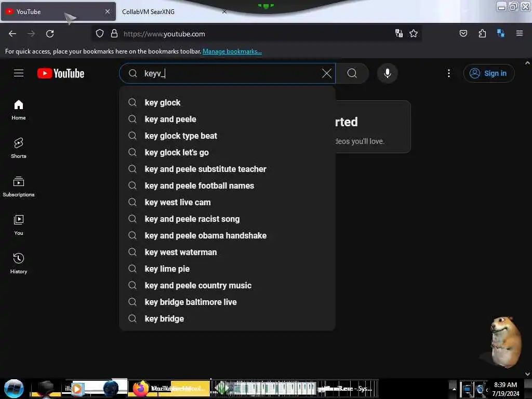Click the address bar URL
Image resolution: width=532 pixels, height=399 pixels.
[x=164, y=34]
